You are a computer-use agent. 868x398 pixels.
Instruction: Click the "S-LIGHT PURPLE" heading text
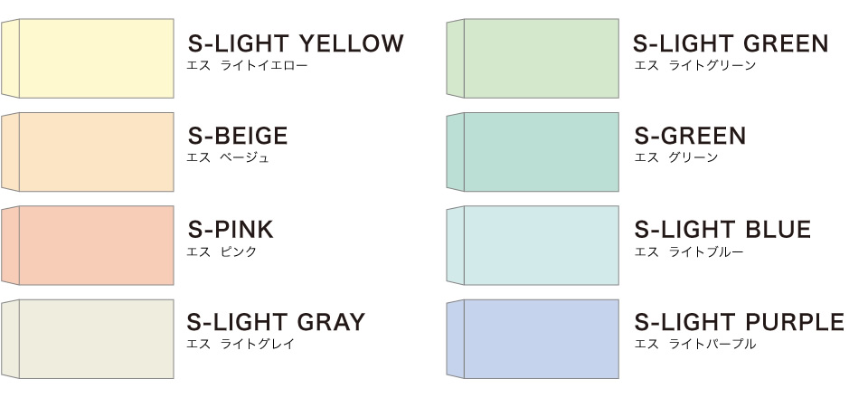[739, 322]
